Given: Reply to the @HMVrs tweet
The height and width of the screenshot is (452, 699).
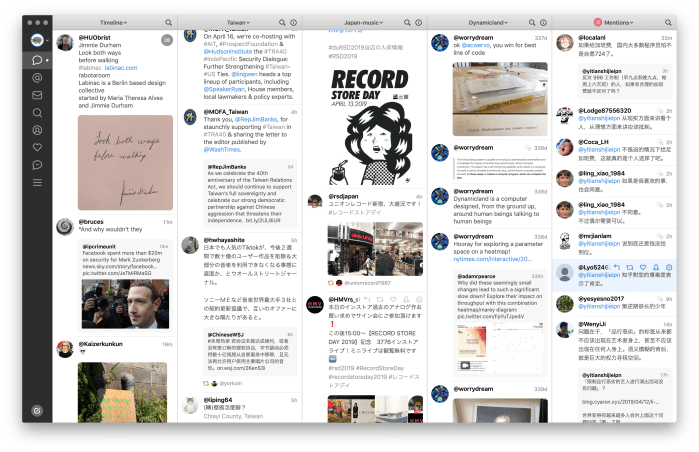Looking at the screenshot, I should pyautogui.click(x=367, y=299).
